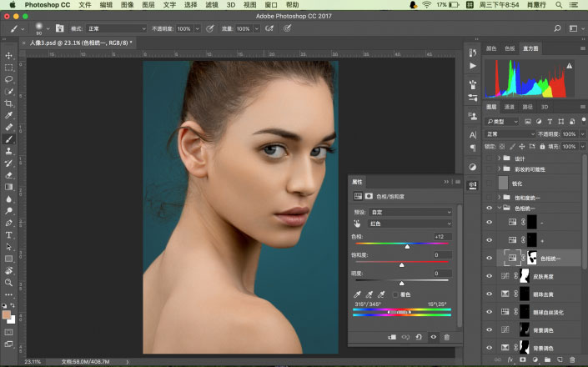The image size is (588, 367).
Task: Select the Eyedropper tool in the toolbar
Action: (8, 115)
